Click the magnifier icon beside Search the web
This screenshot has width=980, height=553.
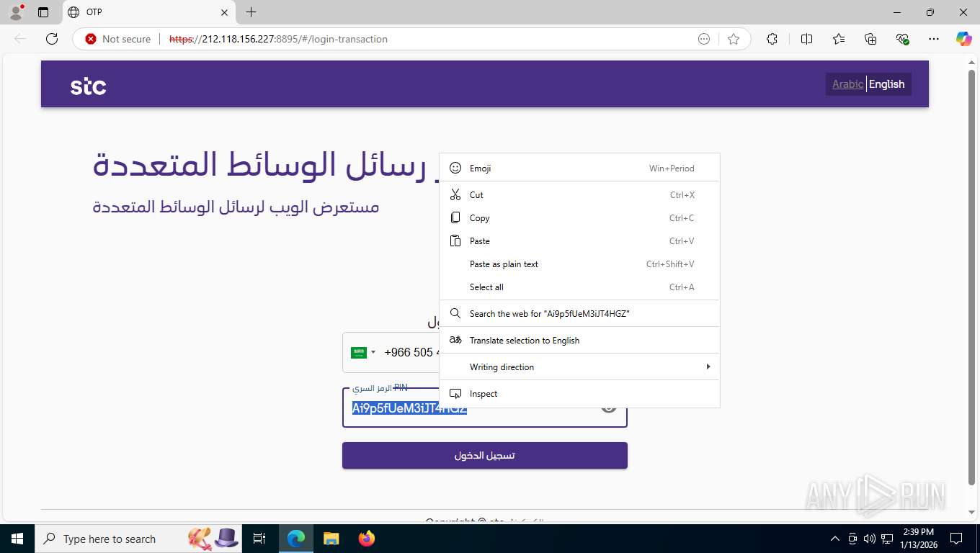[x=455, y=313]
